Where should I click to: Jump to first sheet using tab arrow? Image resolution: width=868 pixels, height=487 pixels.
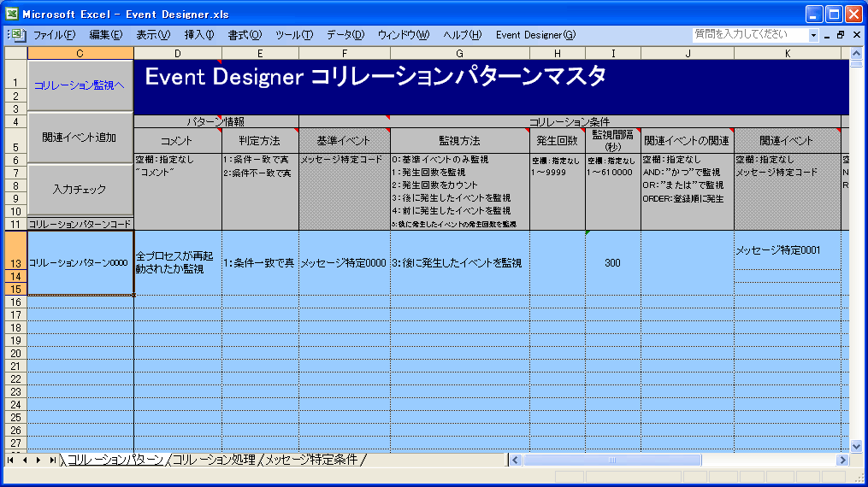(11, 460)
